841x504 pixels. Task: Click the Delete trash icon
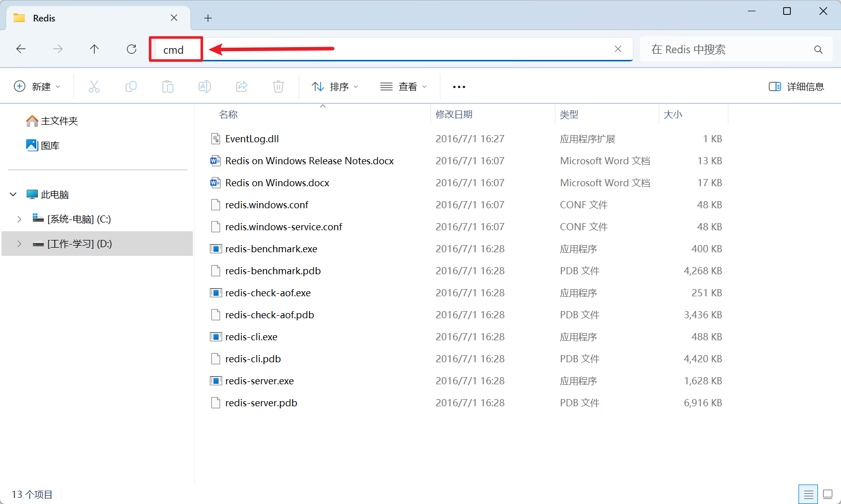click(x=278, y=86)
